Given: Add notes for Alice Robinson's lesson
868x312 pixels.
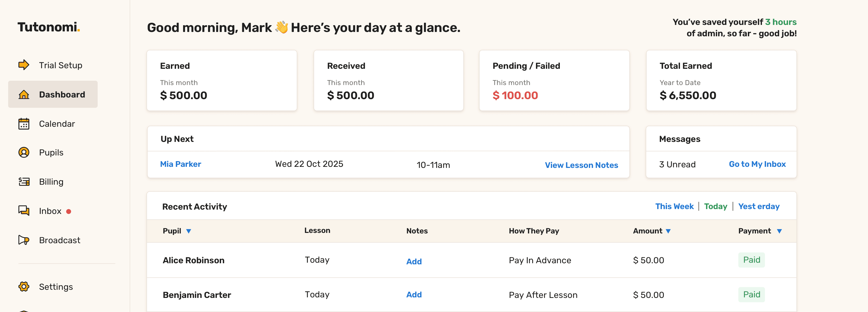Looking at the screenshot, I should 414,262.
